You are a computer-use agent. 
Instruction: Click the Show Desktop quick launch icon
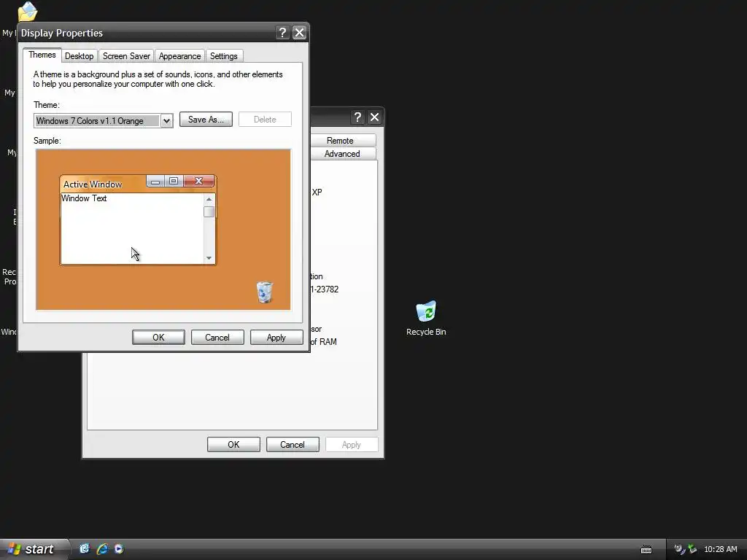85,549
